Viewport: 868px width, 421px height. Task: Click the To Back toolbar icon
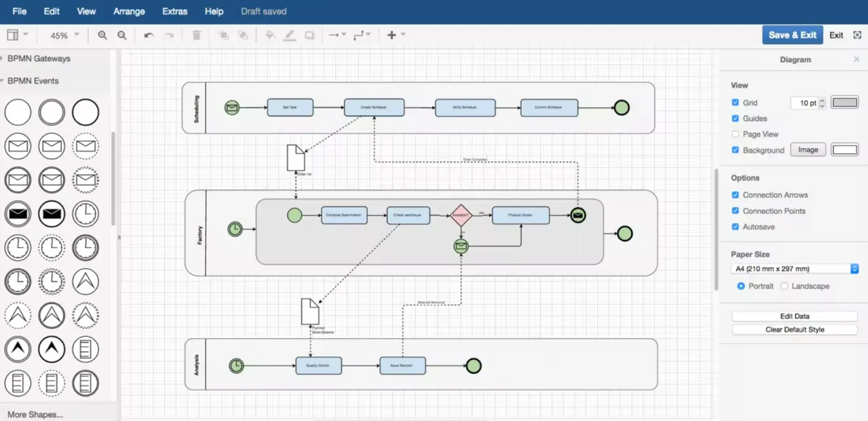(243, 35)
